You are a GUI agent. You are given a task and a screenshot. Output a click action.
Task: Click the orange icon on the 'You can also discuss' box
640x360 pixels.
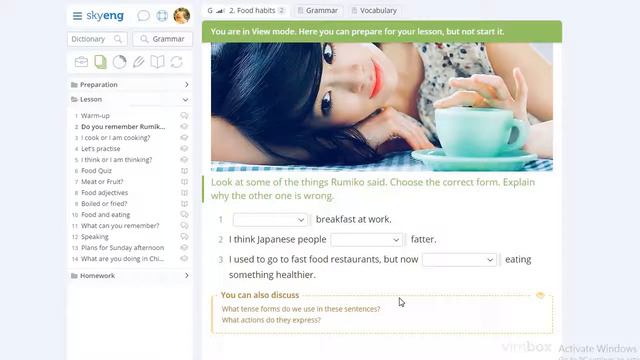tap(540, 295)
